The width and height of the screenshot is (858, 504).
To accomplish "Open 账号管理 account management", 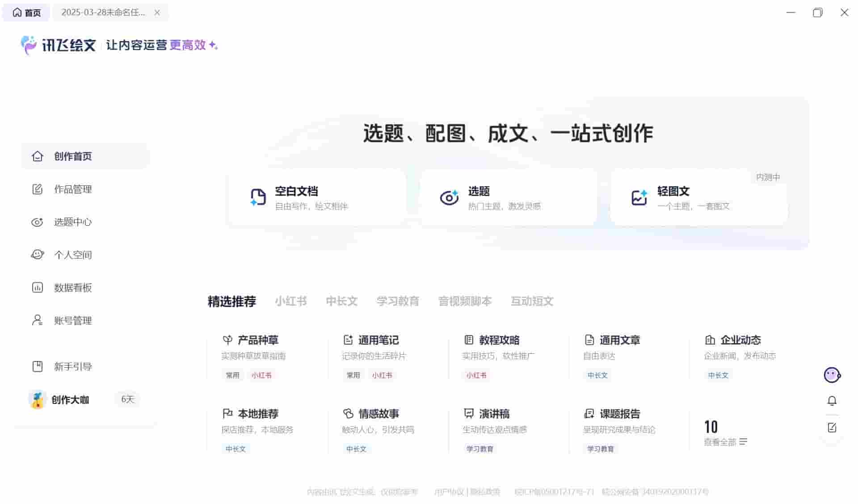I will tap(72, 320).
